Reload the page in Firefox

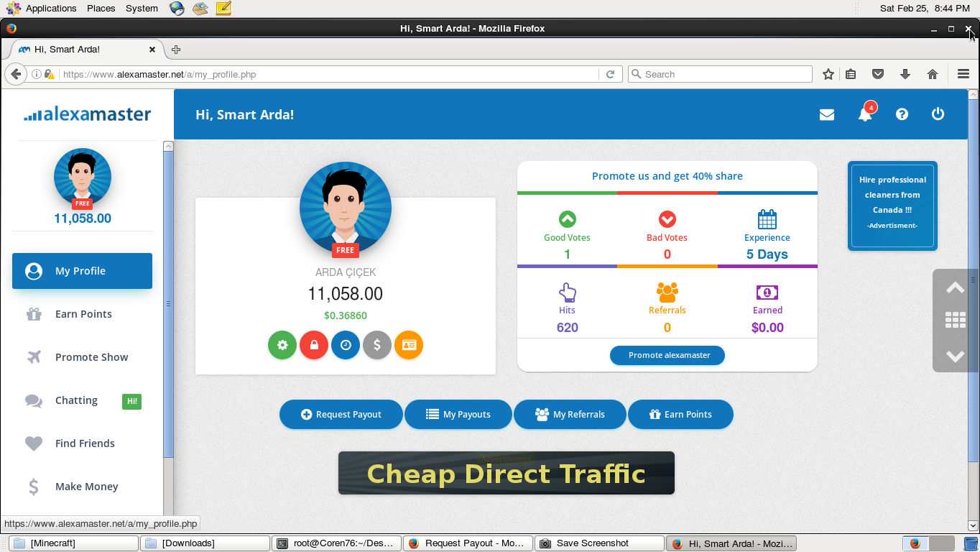click(611, 74)
